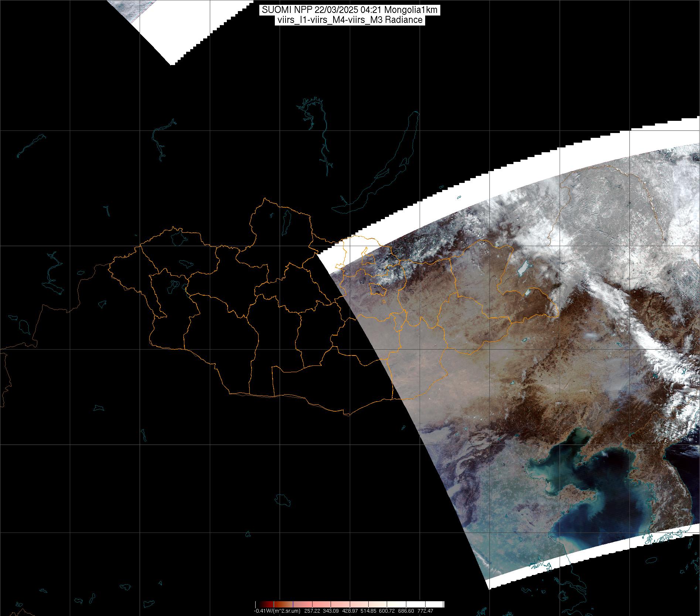700x616 pixels.
Task: Click the colorbar value '600.72'
Action: coord(387,611)
